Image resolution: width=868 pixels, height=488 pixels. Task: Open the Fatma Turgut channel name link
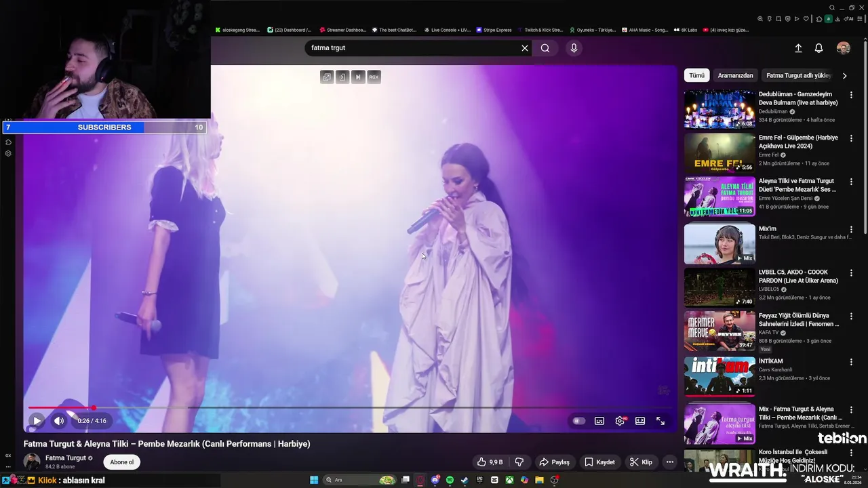(x=66, y=458)
